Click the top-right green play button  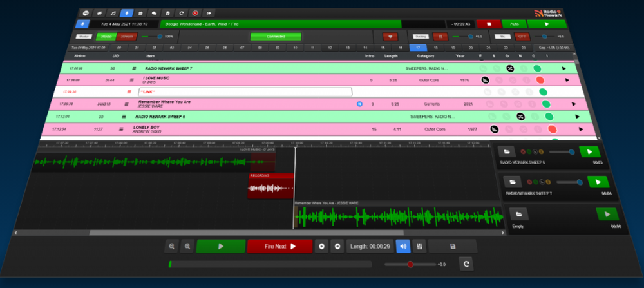coord(547,24)
